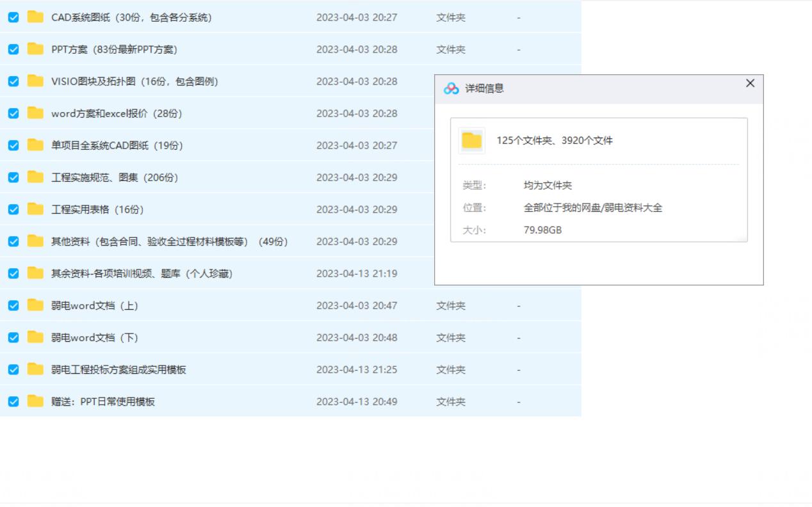The width and height of the screenshot is (812, 507).
Task: Open the CAD系统图纸 folder icon
Action: (x=35, y=17)
